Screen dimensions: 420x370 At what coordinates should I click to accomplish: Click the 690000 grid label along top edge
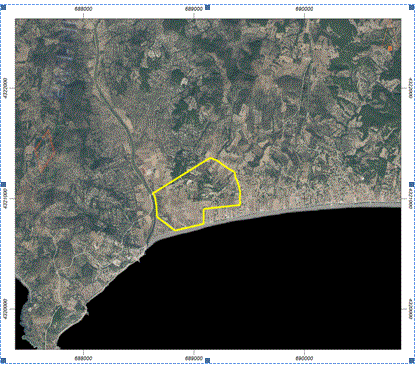coord(304,9)
